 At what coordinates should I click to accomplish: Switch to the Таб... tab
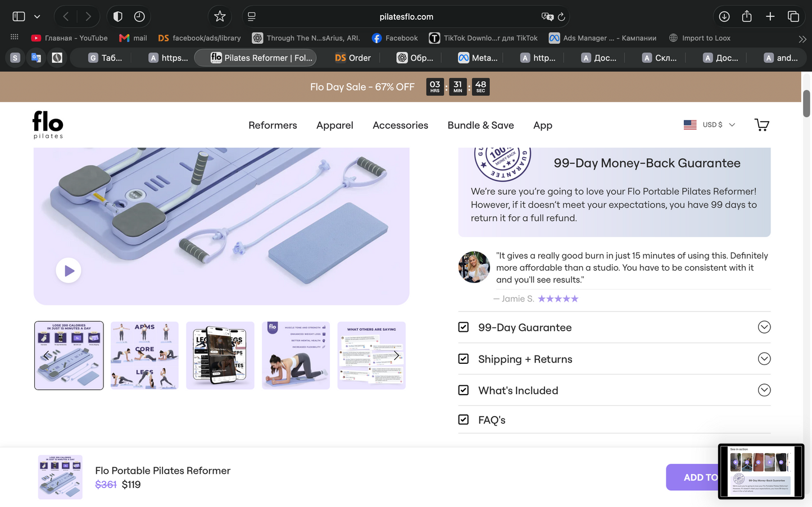point(105,57)
